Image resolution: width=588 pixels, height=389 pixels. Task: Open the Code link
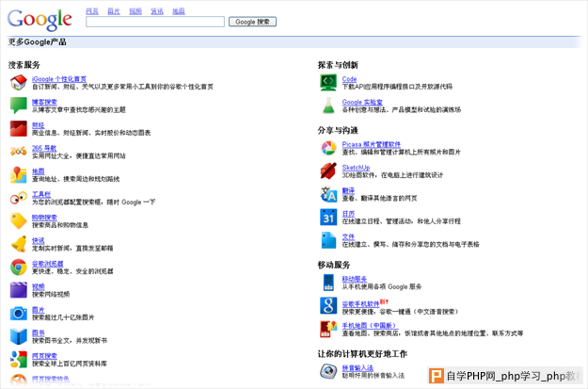point(349,79)
